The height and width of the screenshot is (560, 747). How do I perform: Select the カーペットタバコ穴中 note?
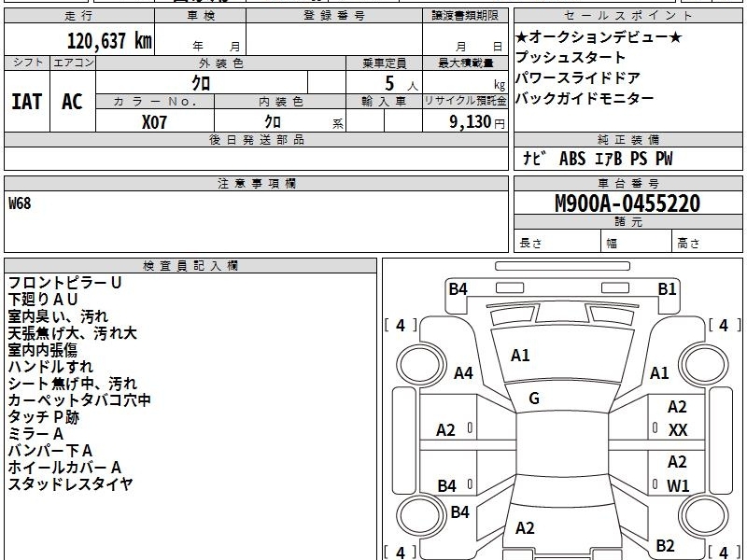(x=79, y=400)
